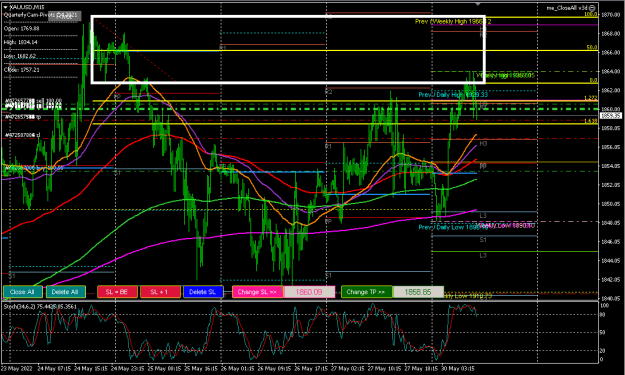The height and width of the screenshot is (375, 625).
Task: Open the chart dropdown arrow beside XAUUSD,M15
Action: (x=5, y=7)
